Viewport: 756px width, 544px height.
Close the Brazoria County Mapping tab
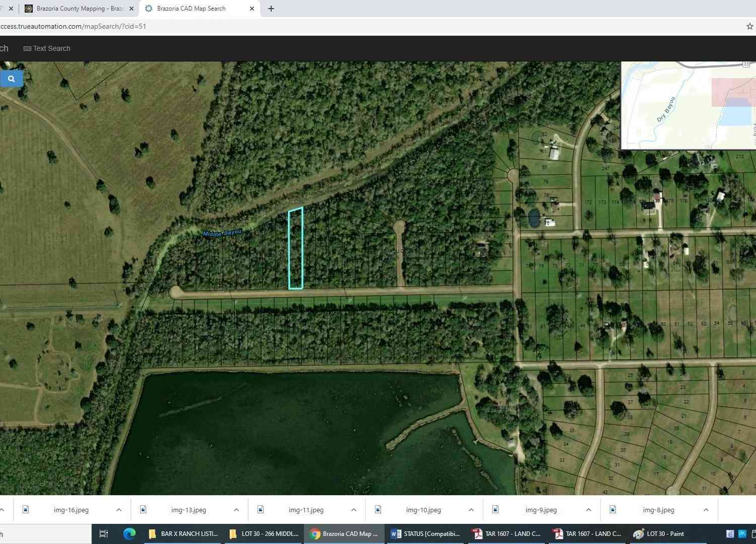(x=132, y=9)
